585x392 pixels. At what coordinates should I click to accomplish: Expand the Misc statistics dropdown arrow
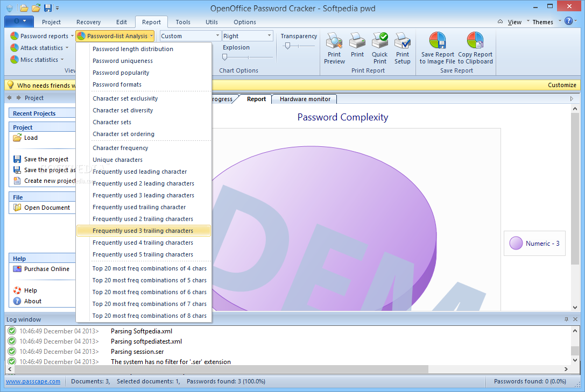tap(62, 60)
